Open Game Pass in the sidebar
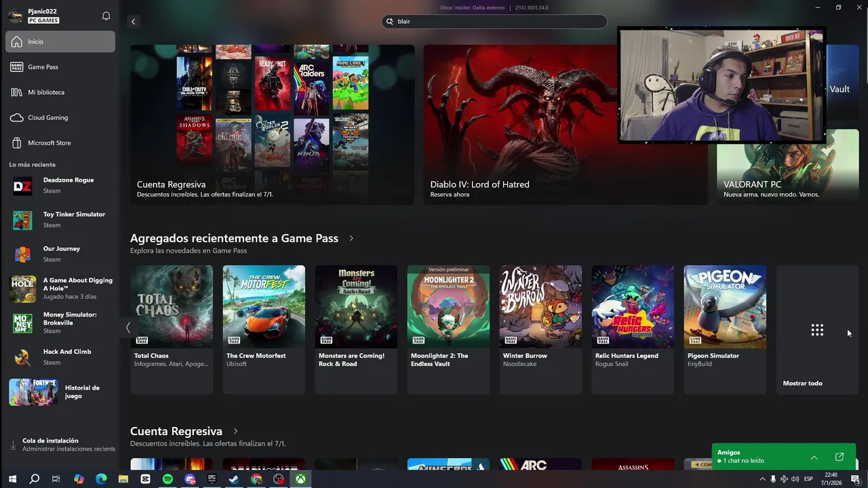Screen dimensions: 868x488 click(60, 66)
